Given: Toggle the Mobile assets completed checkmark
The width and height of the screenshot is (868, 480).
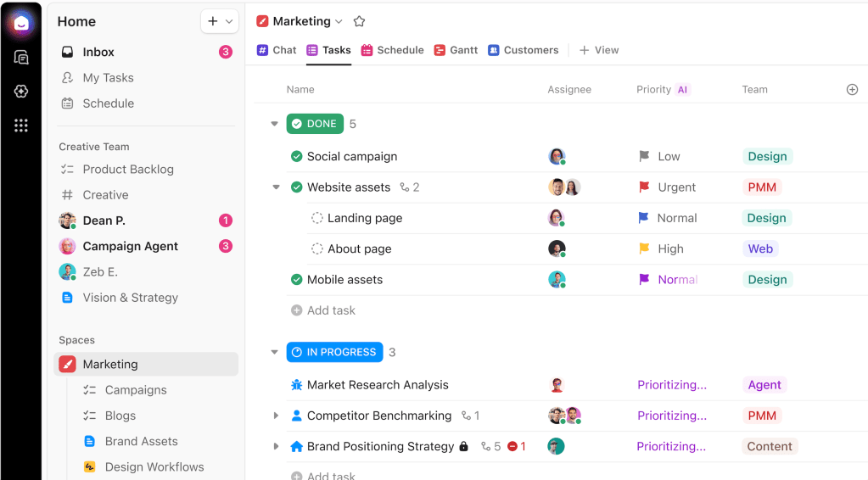Looking at the screenshot, I should 296,280.
